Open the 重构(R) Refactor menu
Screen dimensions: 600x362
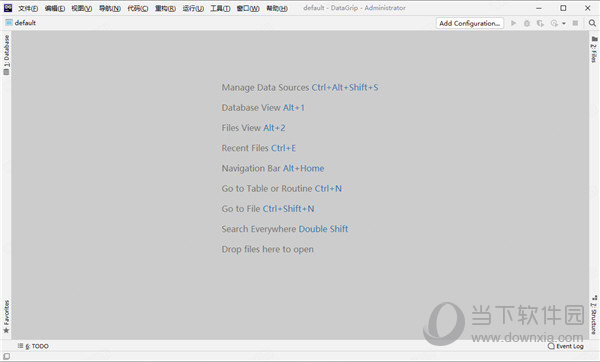coord(165,8)
